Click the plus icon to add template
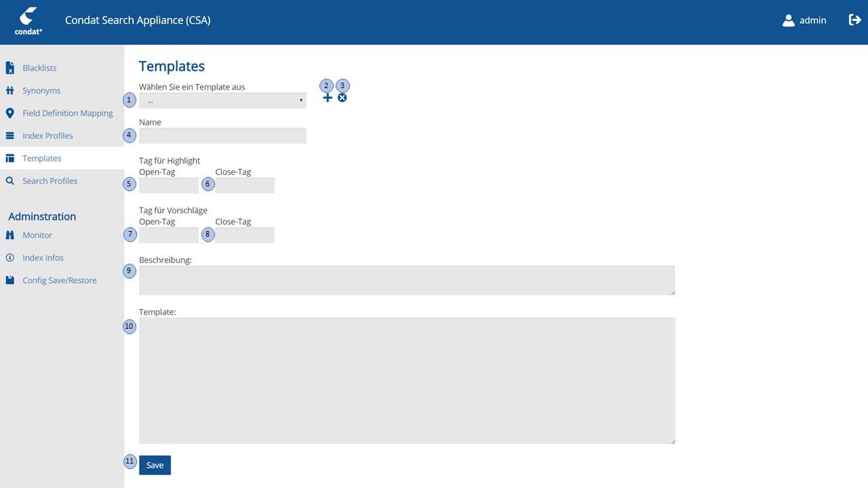Image resolution: width=868 pixels, height=488 pixels. pos(328,98)
